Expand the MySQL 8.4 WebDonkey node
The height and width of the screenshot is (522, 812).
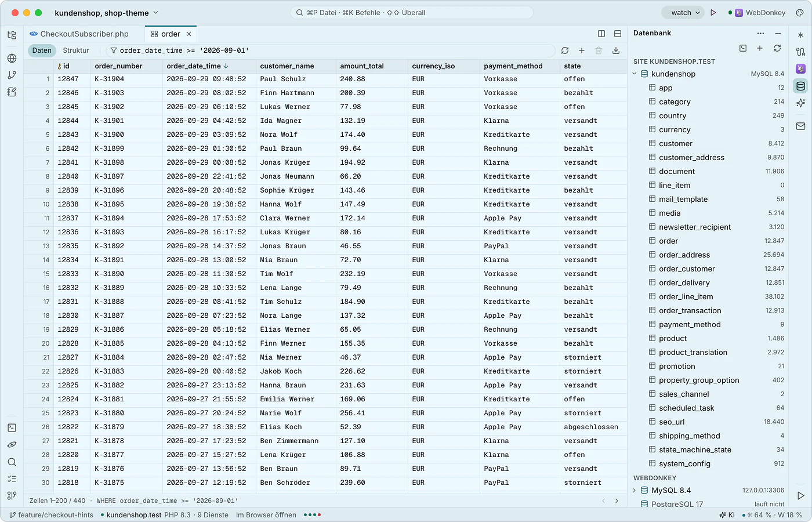click(635, 490)
